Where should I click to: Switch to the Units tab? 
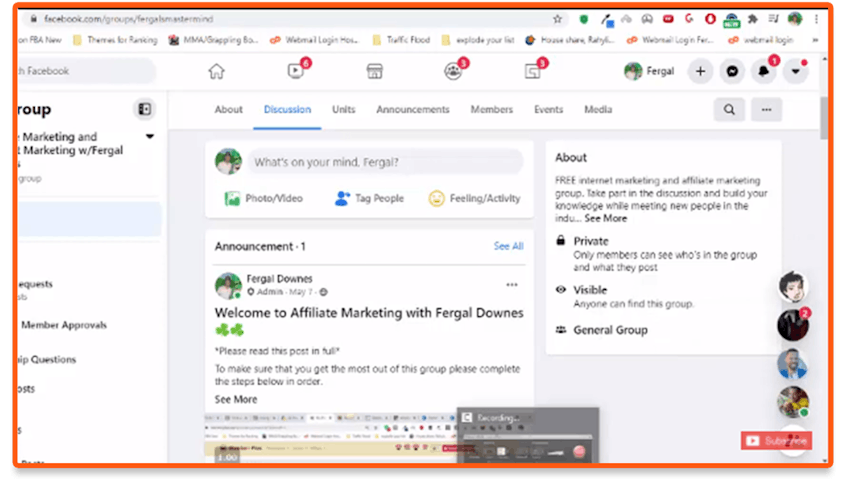pyautogui.click(x=344, y=110)
